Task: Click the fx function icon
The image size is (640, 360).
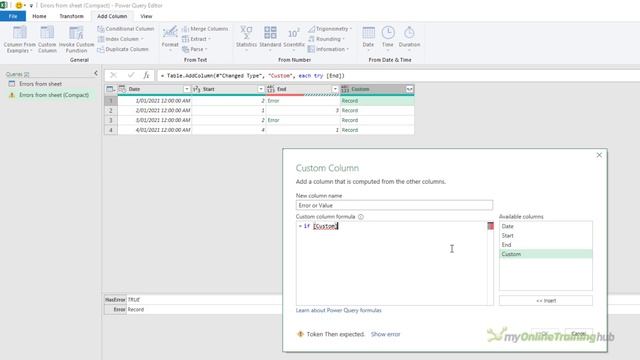Action: [146, 76]
